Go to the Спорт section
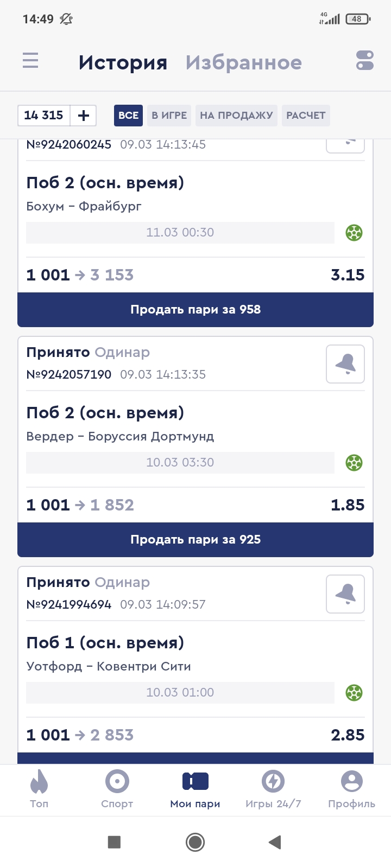The image size is (391, 868). tap(117, 789)
